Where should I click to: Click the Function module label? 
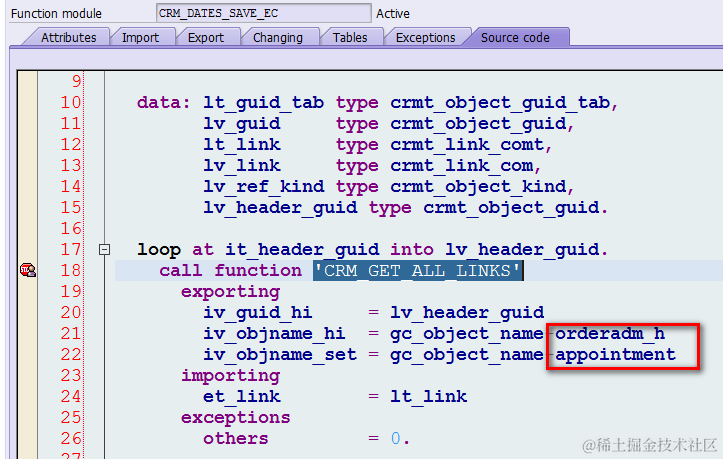coord(56,14)
